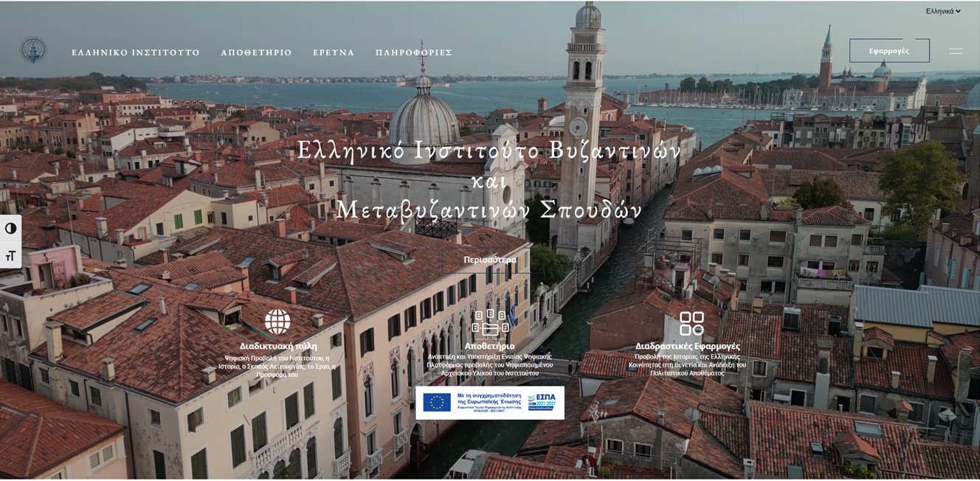The width and height of the screenshot is (980, 481).
Task: Click the institute logo emblem
Action: tap(32, 50)
